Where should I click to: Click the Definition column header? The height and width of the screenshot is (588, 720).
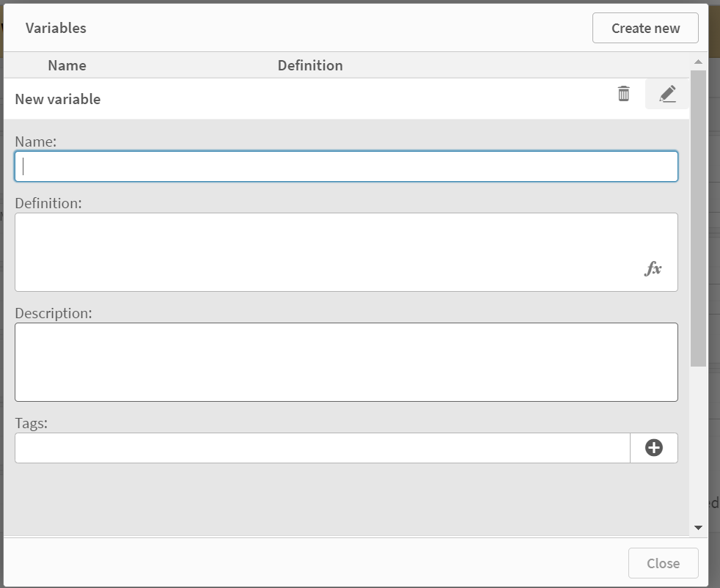310,65
